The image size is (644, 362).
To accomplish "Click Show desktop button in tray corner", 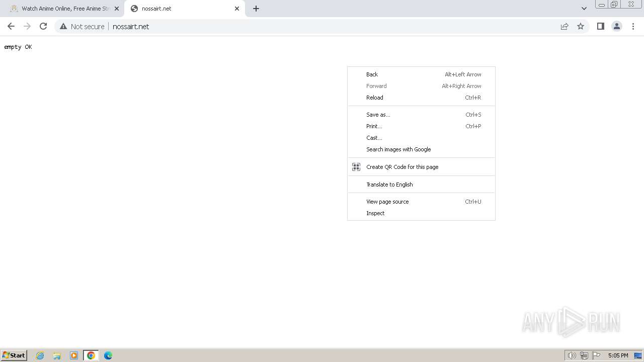I will (x=638, y=355).
